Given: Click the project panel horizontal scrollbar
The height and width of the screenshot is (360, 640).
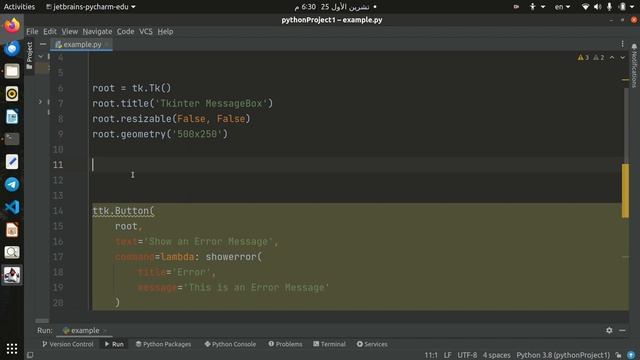Looking at the screenshot, I should click(x=42, y=321).
